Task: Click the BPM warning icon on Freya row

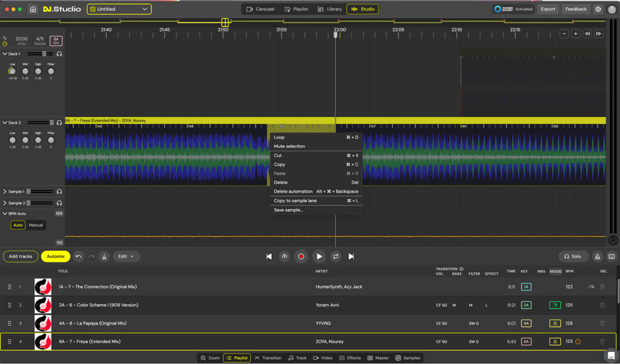Action: click(578, 342)
